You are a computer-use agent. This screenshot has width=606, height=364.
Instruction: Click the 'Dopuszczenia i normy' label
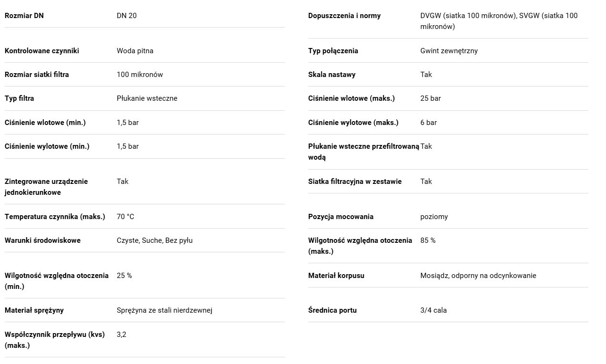click(x=344, y=16)
